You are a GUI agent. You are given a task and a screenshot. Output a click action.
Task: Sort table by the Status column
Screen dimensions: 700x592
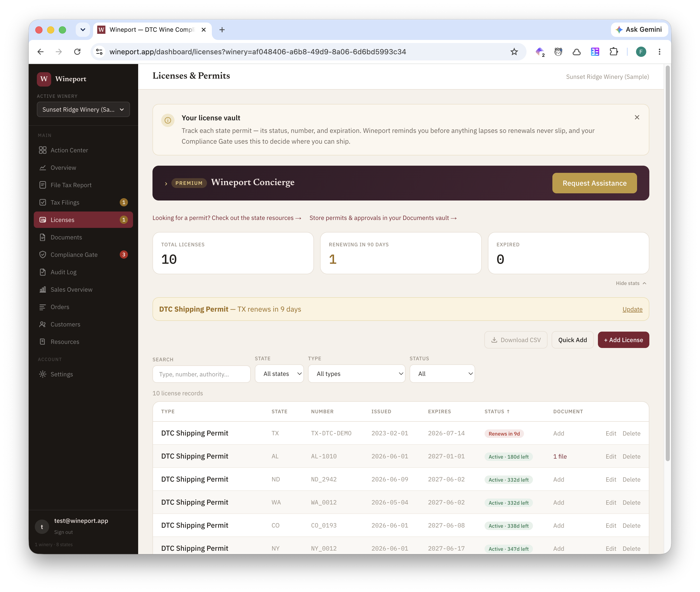coord(497,411)
